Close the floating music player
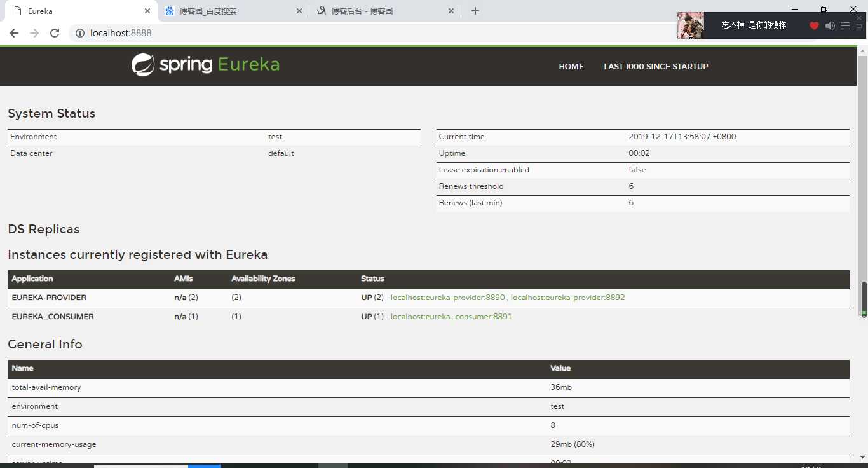The height and width of the screenshot is (468, 868). click(x=859, y=18)
